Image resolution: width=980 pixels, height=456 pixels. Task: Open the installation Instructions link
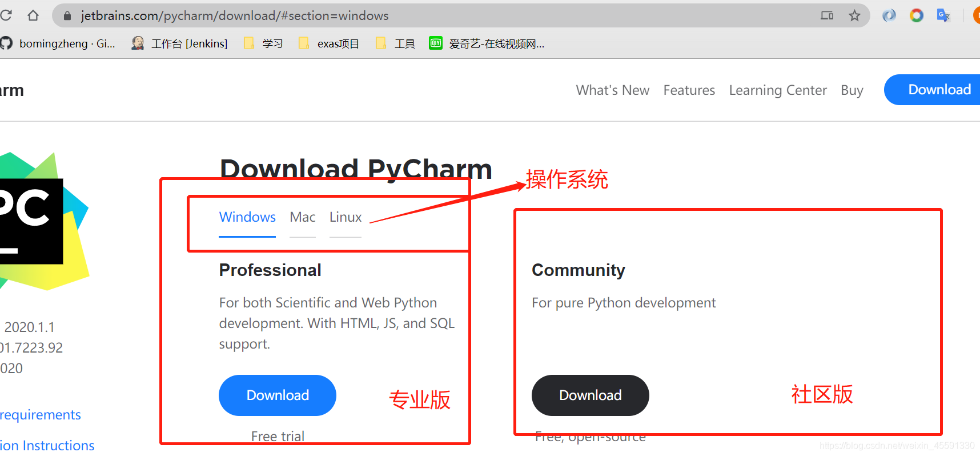47,446
